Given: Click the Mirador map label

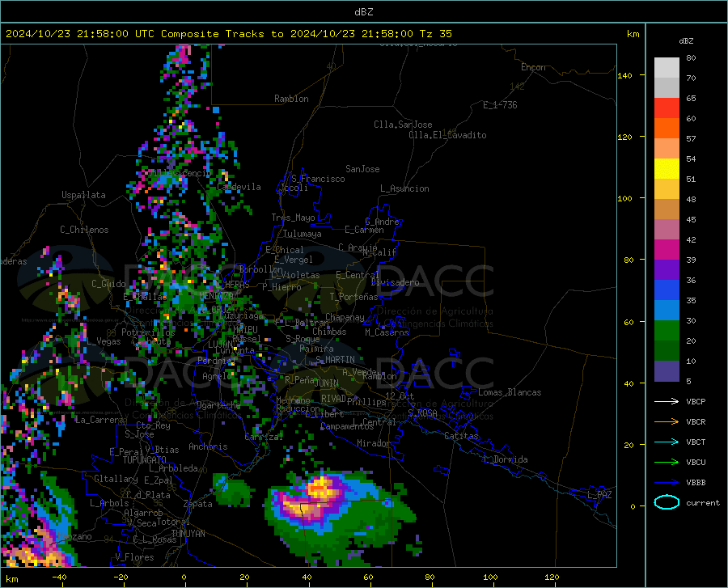Looking at the screenshot, I should (374, 443).
